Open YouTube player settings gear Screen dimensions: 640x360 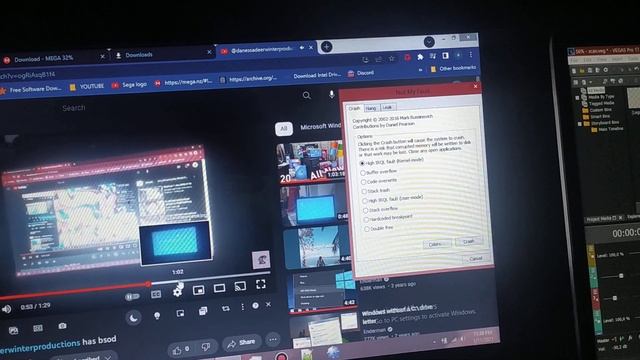click(178, 292)
